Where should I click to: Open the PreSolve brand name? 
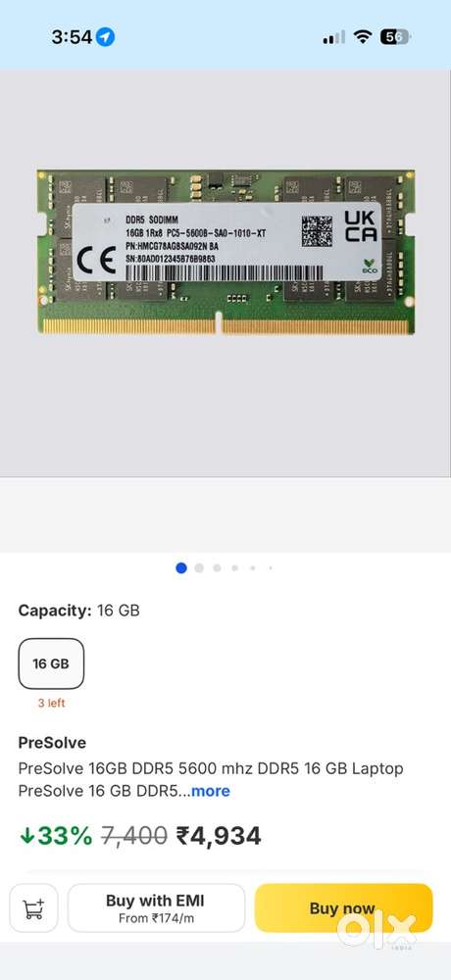click(x=52, y=743)
